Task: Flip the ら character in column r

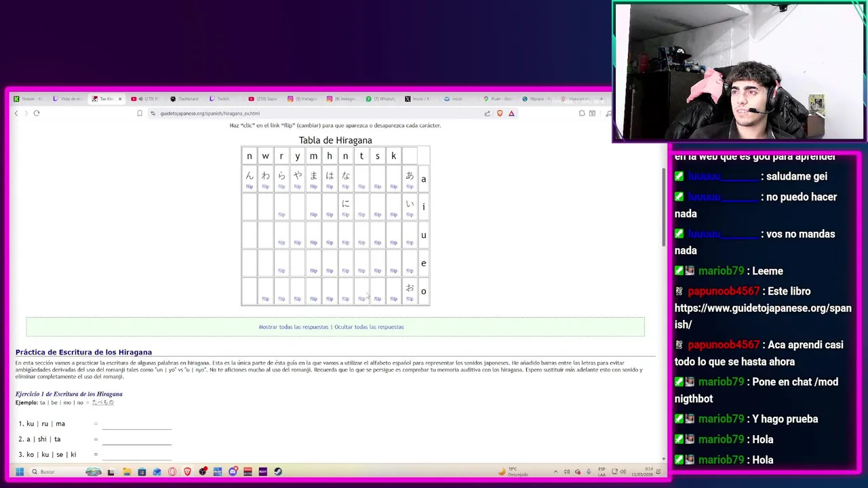Action: 281,186
